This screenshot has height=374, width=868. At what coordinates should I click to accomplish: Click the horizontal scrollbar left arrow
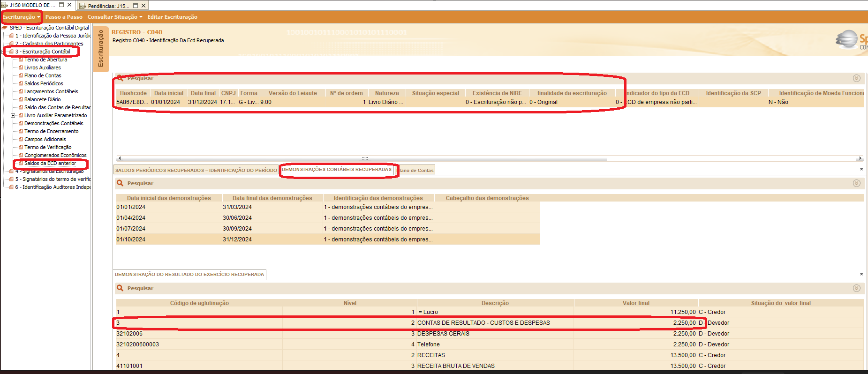tap(120, 158)
